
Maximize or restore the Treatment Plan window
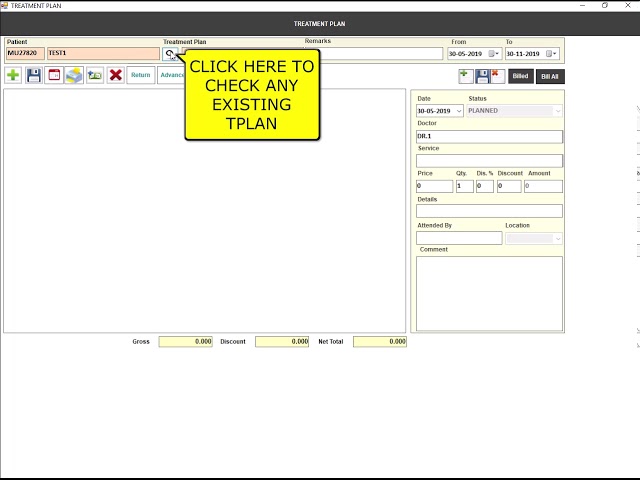pos(605,5)
